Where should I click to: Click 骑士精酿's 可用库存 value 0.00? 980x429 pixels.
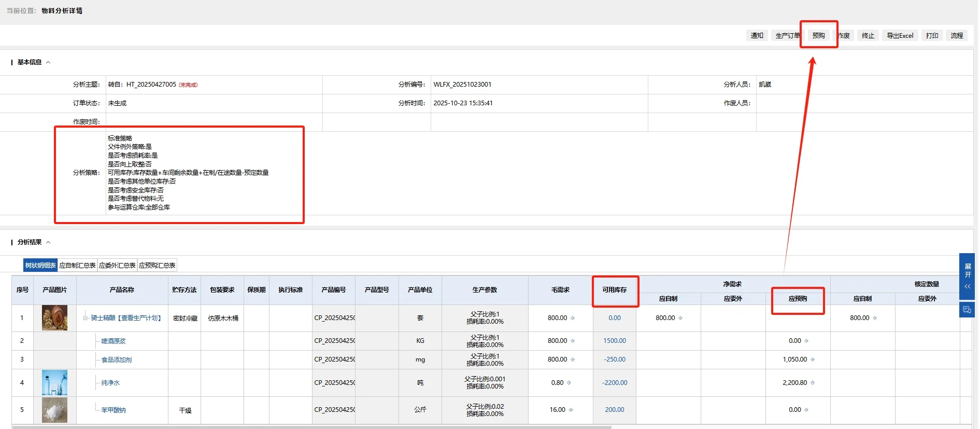(x=615, y=318)
